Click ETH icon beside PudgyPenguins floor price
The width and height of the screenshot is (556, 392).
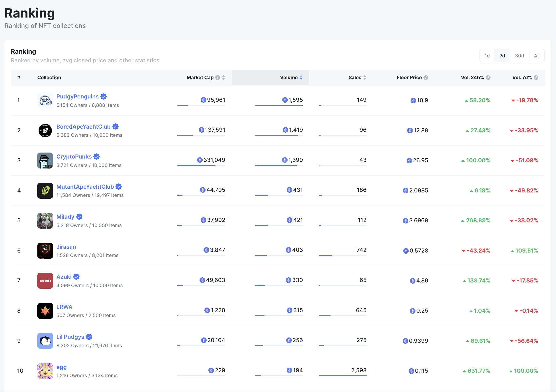pyautogui.click(x=413, y=100)
